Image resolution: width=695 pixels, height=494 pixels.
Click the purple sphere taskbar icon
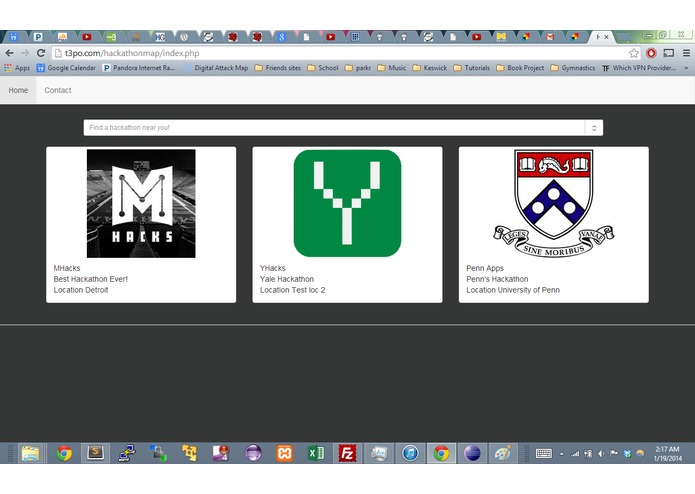tap(253, 453)
